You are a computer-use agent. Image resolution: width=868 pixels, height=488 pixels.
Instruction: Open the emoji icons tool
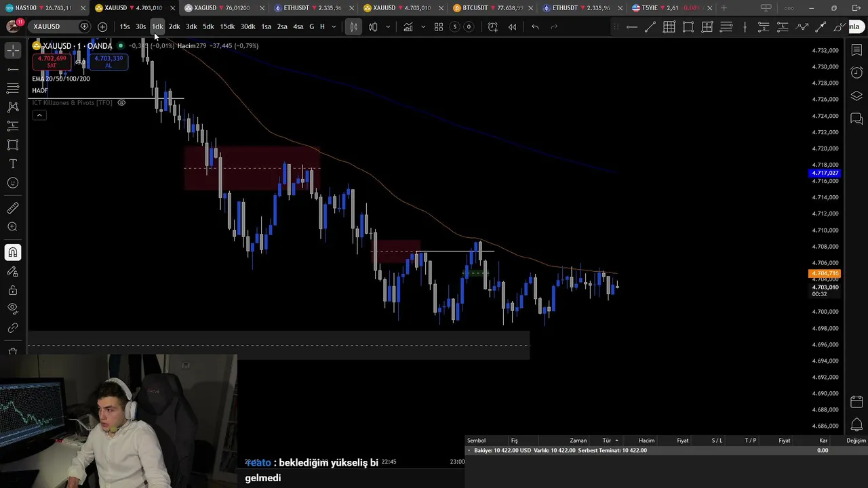tap(13, 183)
